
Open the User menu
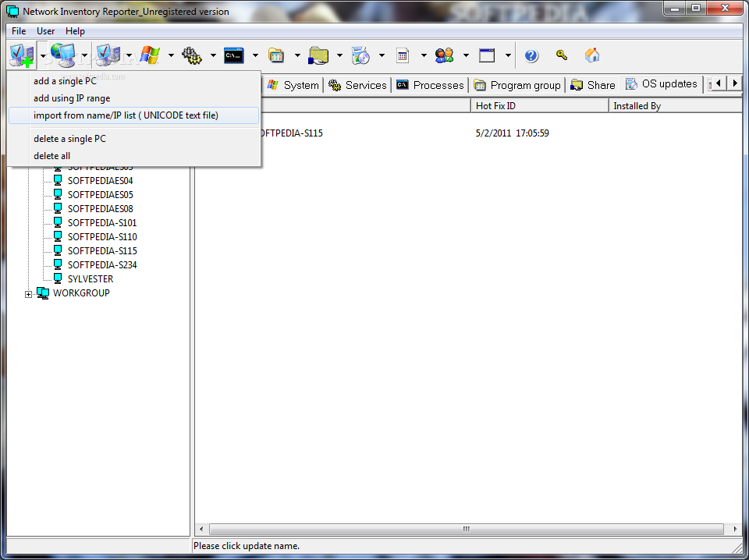[45, 31]
